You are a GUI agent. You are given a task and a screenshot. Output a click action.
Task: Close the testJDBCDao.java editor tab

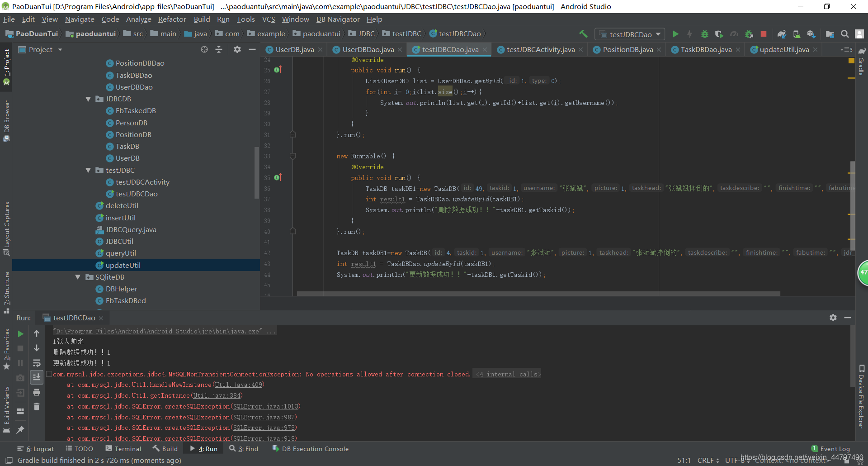click(x=485, y=50)
